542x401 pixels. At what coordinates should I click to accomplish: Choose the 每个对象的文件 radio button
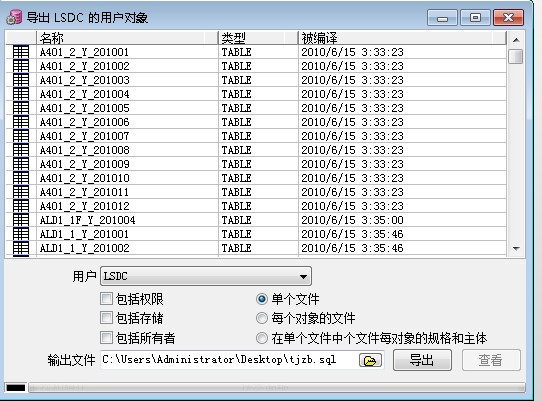click(262, 318)
